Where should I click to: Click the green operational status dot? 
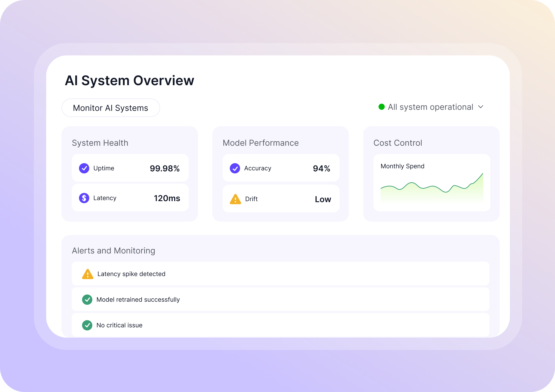pos(382,107)
